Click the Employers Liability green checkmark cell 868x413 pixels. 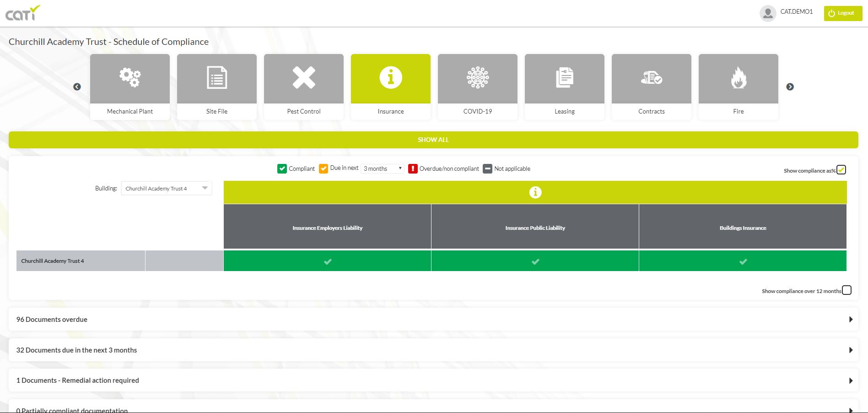coord(328,261)
